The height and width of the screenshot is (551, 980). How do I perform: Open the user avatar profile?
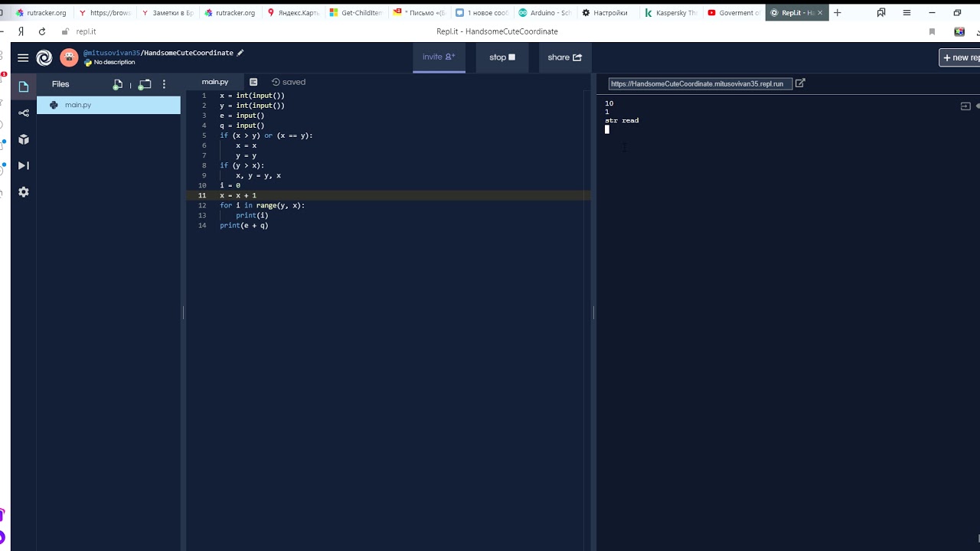click(x=69, y=57)
